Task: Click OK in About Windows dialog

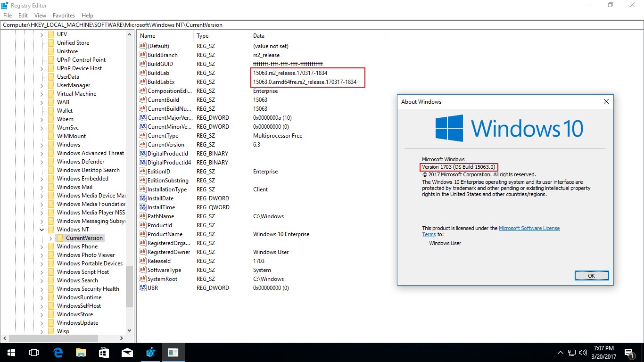Action: point(592,276)
